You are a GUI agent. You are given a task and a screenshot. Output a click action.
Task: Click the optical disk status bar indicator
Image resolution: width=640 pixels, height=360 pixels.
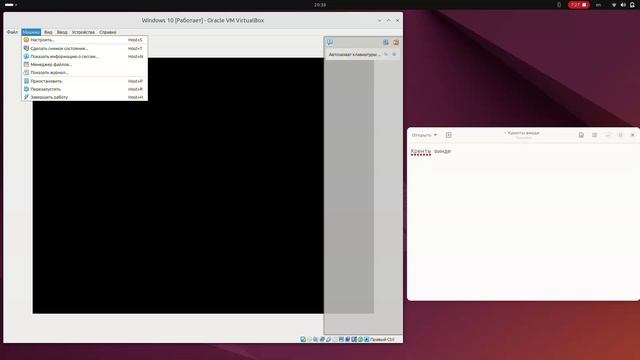tap(309, 339)
